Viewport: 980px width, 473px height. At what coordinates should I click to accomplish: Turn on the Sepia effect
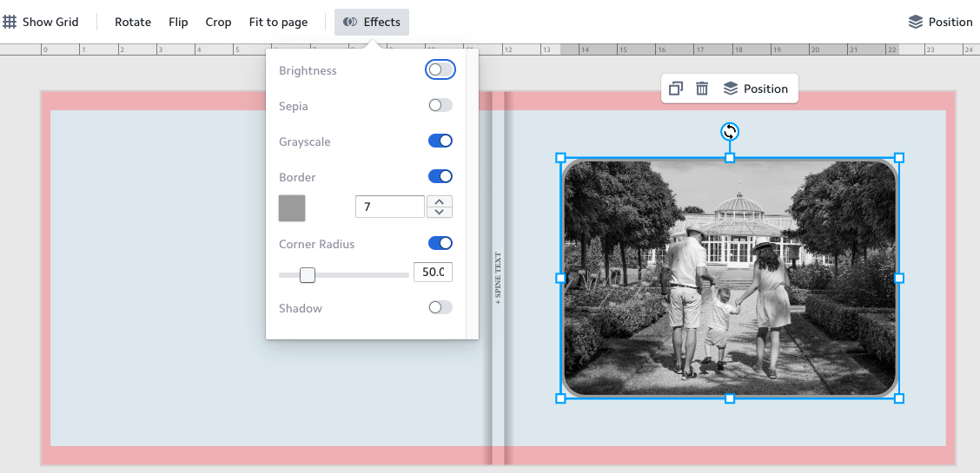[x=440, y=105]
